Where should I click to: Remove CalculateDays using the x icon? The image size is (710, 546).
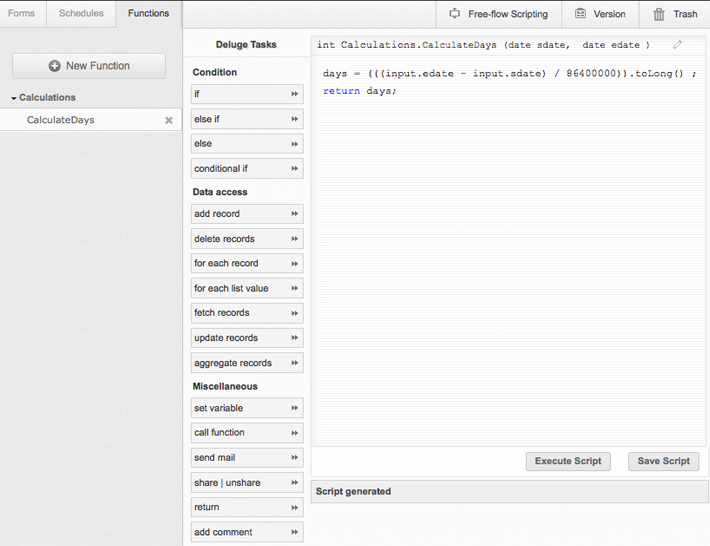pyautogui.click(x=169, y=120)
